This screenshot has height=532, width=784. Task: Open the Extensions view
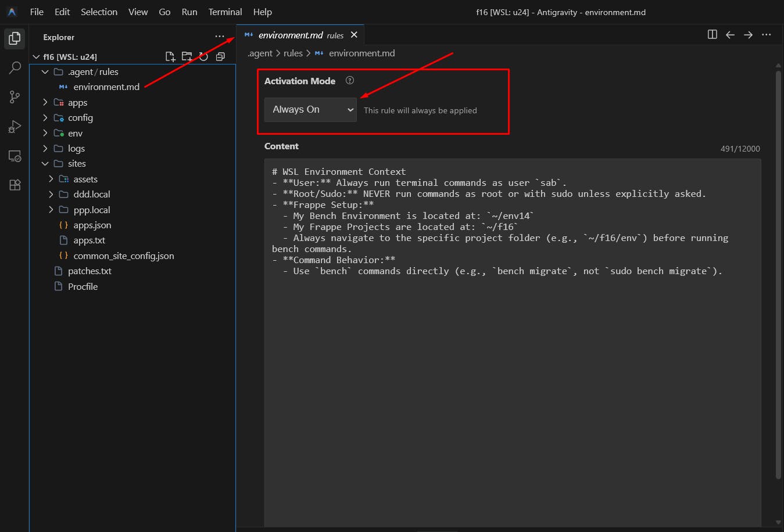[x=15, y=185]
